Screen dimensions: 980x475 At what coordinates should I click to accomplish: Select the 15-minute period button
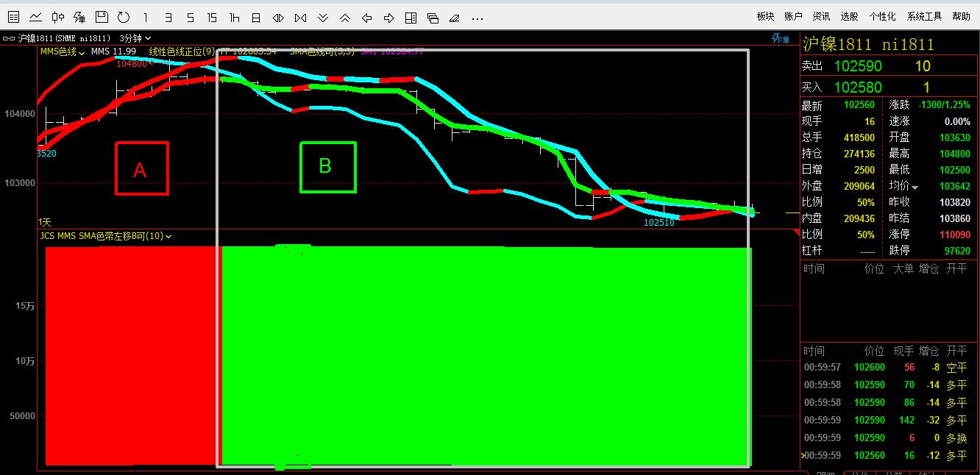pyautogui.click(x=212, y=17)
